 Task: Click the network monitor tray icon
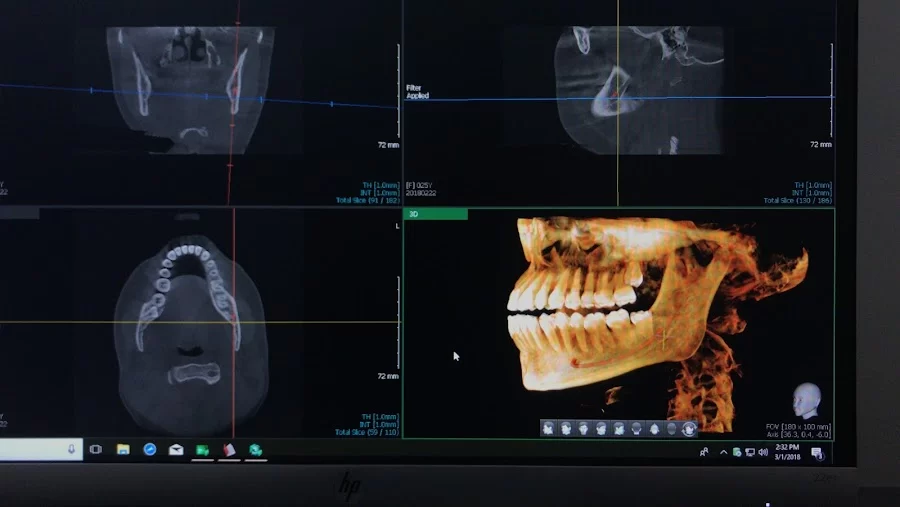pos(750,452)
